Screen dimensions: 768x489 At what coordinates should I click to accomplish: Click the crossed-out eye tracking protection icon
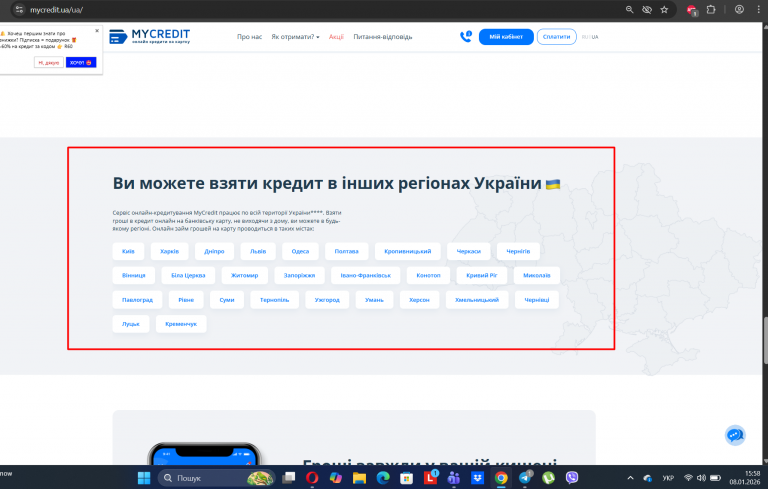(x=647, y=9)
